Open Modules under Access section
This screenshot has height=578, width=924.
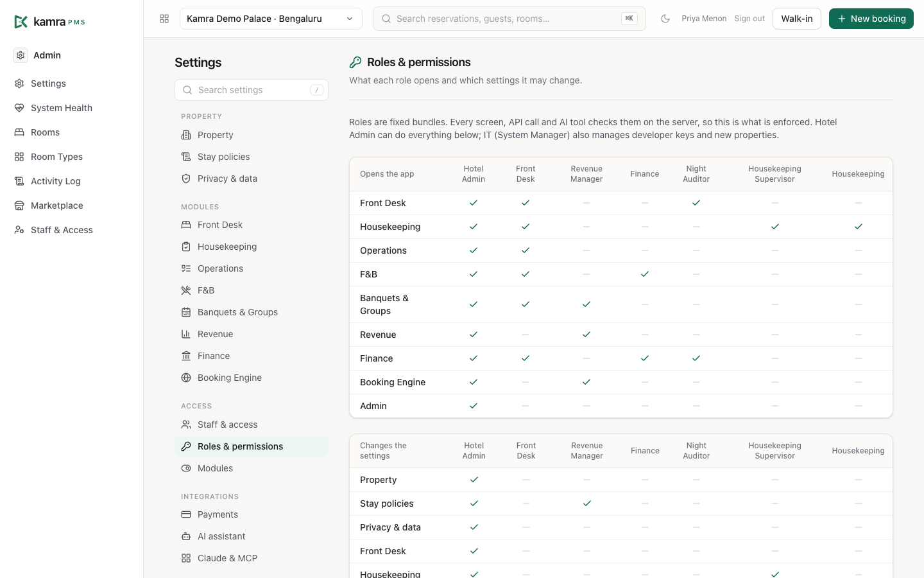[x=252, y=468]
